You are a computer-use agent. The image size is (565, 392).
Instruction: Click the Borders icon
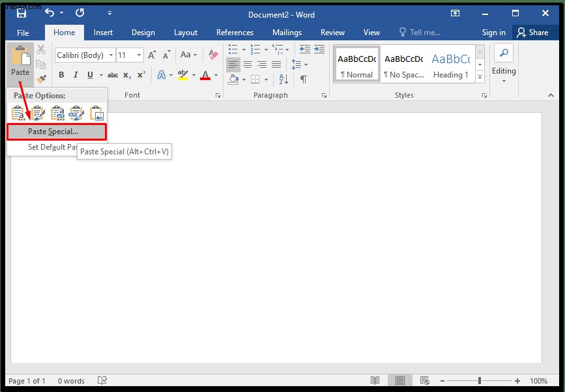(x=255, y=79)
